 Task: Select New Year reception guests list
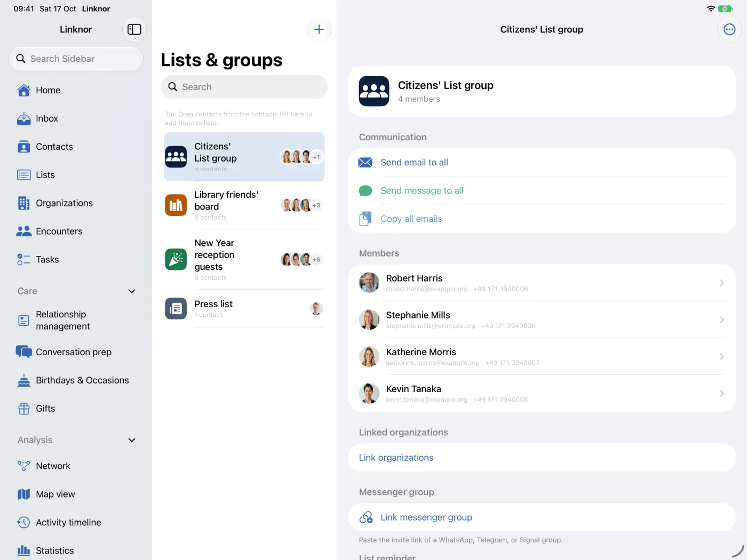click(x=244, y=260)
